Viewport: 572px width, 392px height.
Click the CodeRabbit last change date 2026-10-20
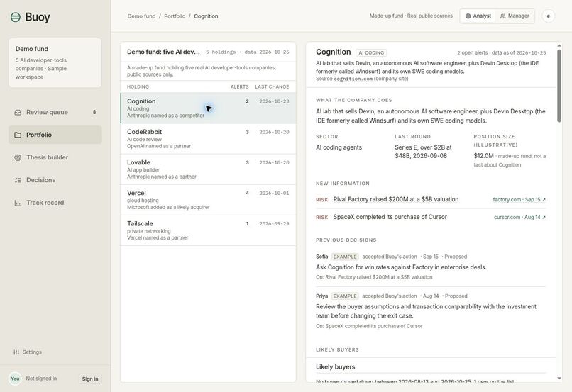pyautogui.click(x=275, y=132)
